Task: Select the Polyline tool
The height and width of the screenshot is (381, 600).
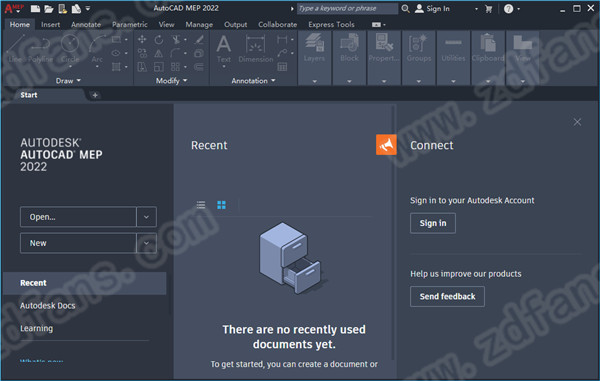Action: [x=40, y=49]
